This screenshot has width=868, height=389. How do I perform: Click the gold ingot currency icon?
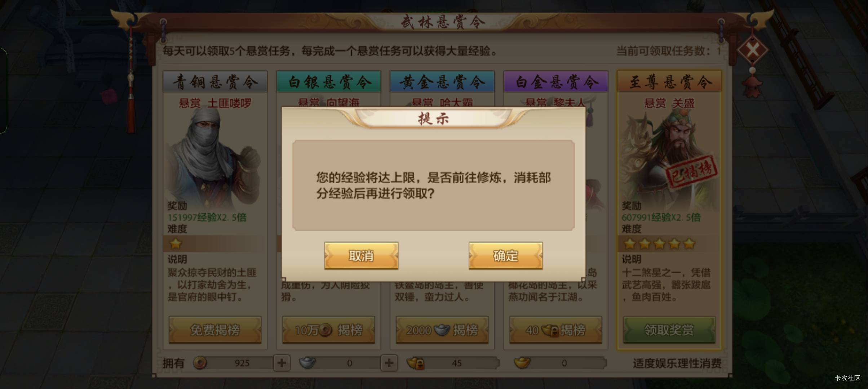coord(522,363)
